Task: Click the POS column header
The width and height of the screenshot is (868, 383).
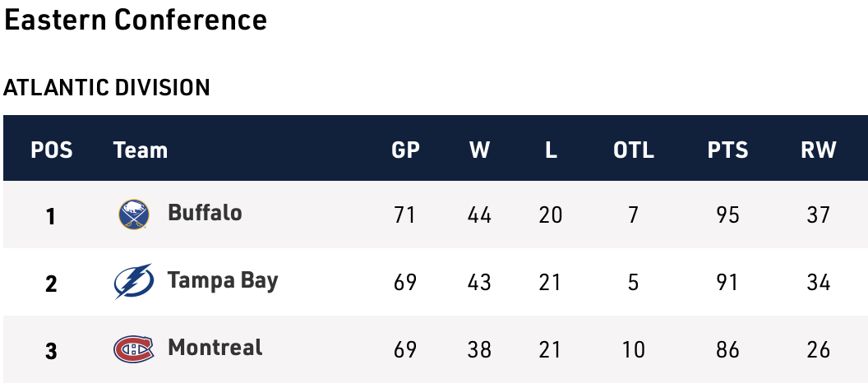Action: click(51, 150)
